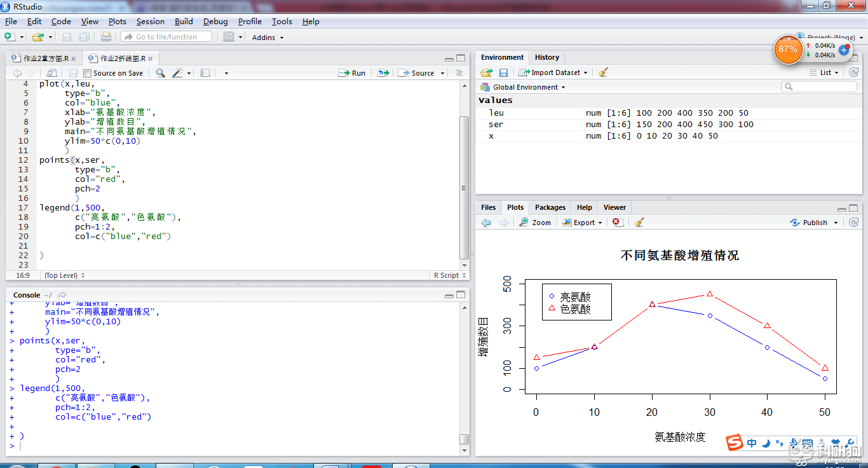Click the Compile Report notebook icon
868x468 pixels.
pyautogui.click(x=205, y=73)
